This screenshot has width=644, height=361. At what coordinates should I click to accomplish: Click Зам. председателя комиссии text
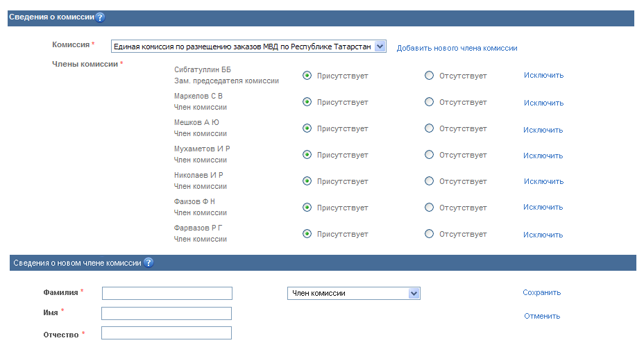pyautogui.click(x=226, y=81)
